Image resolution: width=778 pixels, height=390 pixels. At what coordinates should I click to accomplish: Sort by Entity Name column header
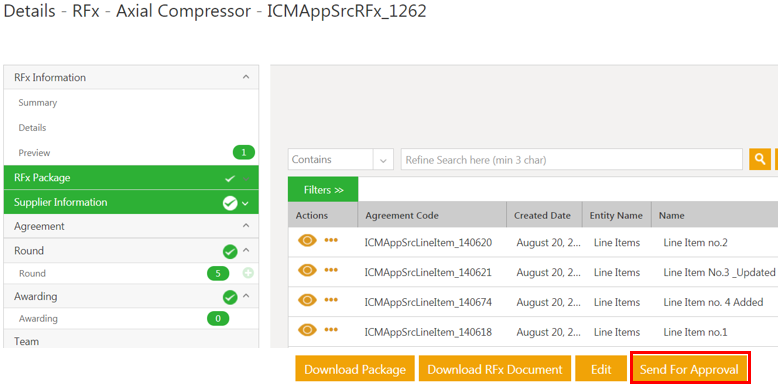coord(616,215)
